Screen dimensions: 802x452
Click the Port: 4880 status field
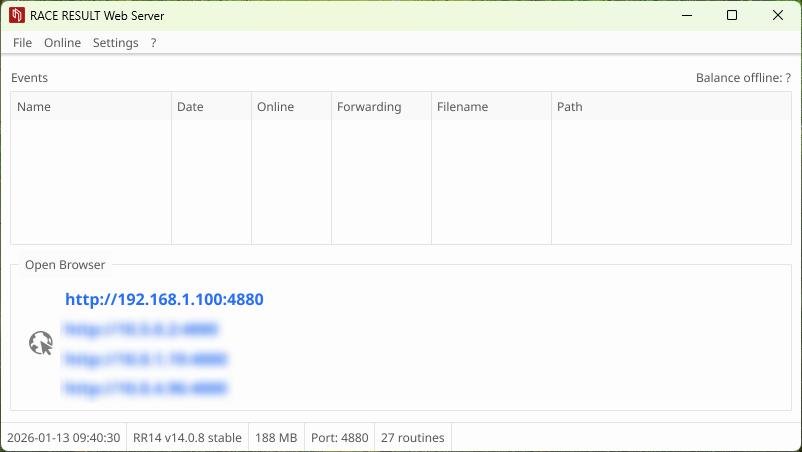coord(340,438)
